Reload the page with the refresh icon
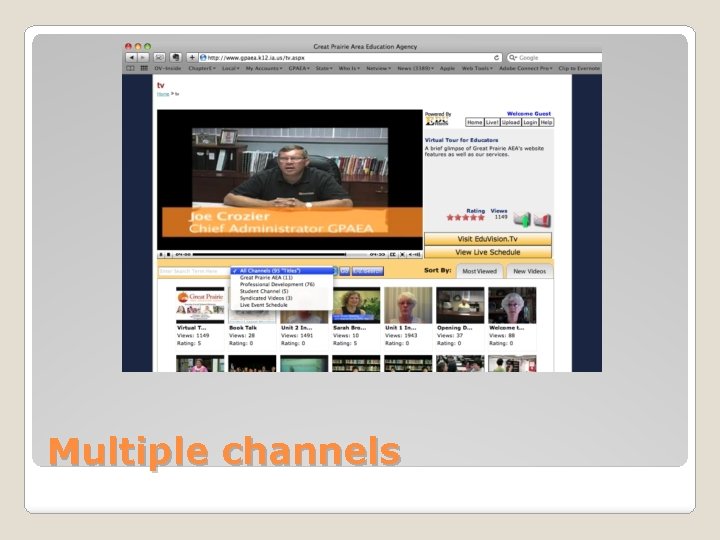Viewport: 720px width, 540px height. click(496, 57)
